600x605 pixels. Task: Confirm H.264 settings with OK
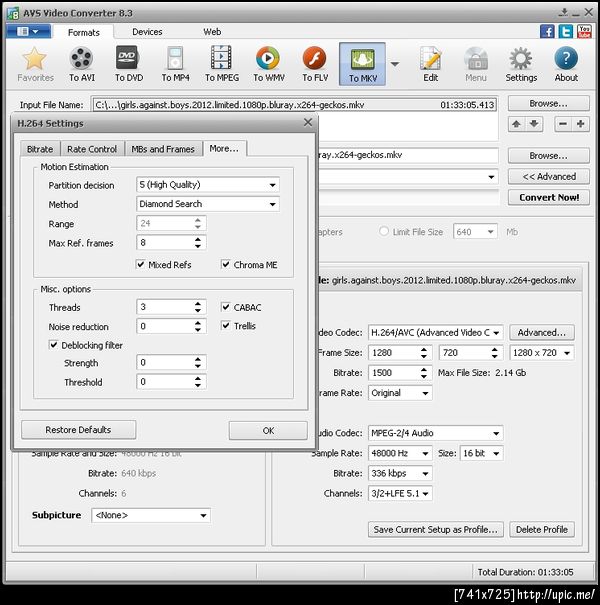coord(268,430)
